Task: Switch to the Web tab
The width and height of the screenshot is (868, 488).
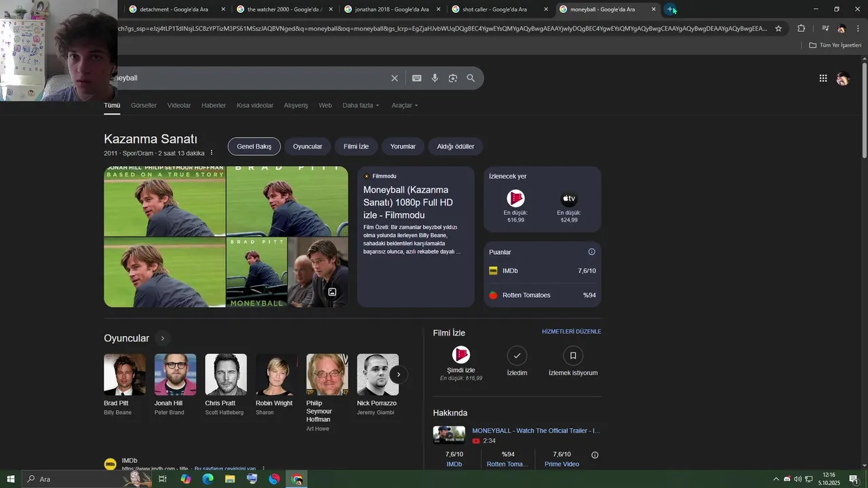Action: tap(325, 105)
